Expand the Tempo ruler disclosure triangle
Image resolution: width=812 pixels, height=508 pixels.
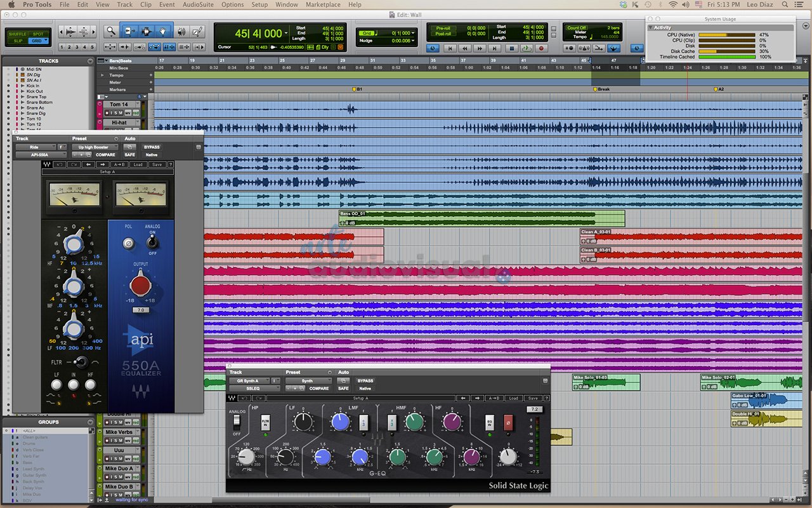(103, 75)
